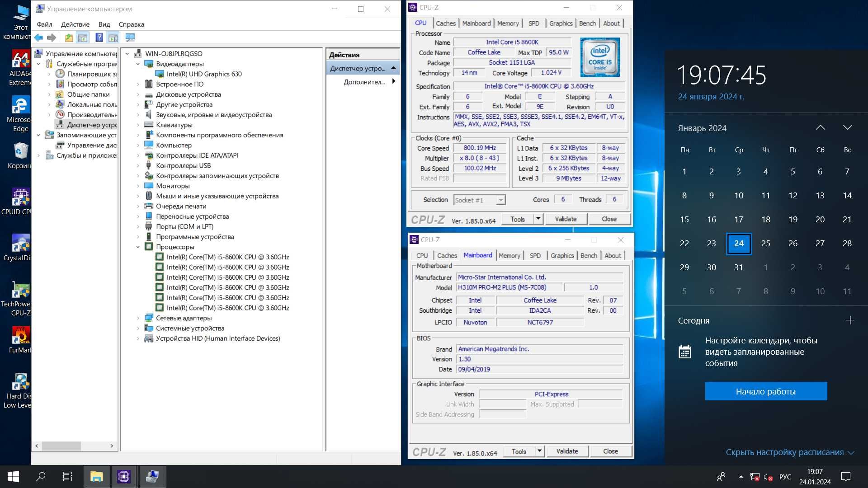
Task: Click Validate in the upper CPU-Z window
Action: [566, 219]
